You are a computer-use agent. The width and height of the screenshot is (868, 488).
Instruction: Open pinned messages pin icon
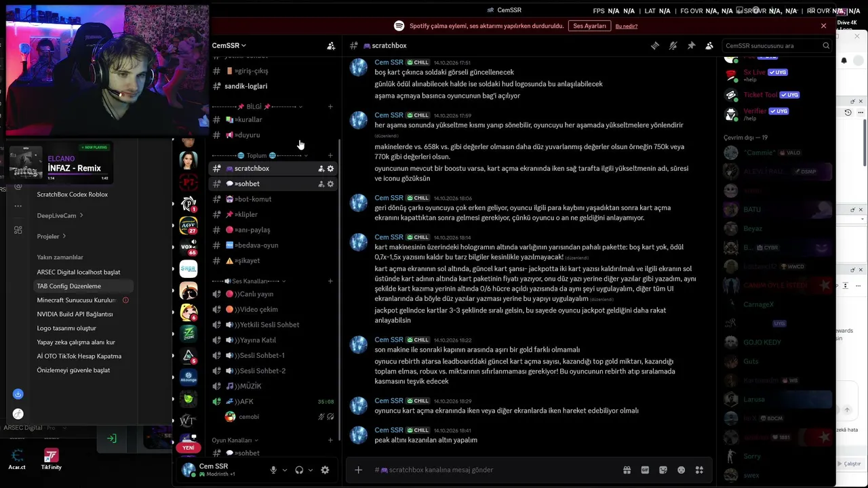(691, 45)
